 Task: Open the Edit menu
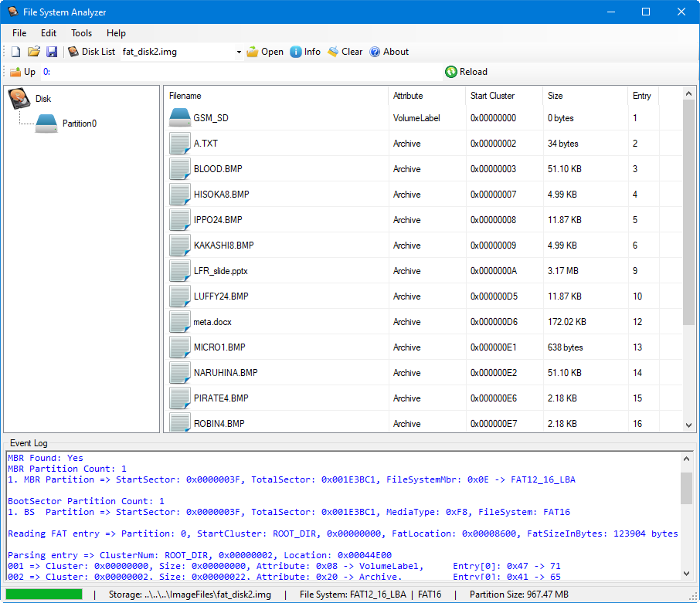pyautogui.click(x=49, y=33)
